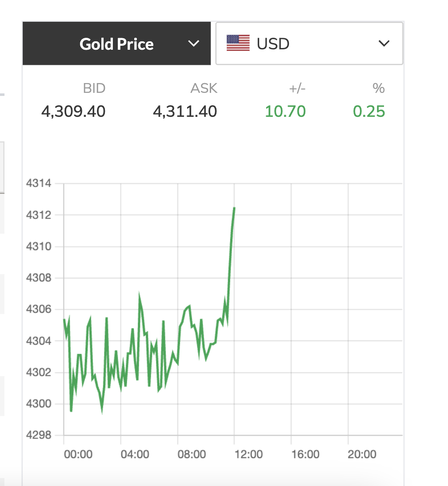Click the BID column label

(x=94, y=88)
